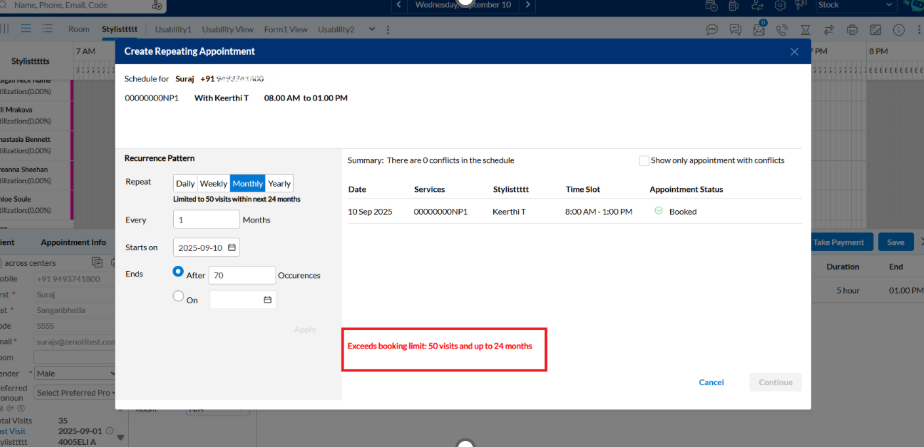The image size is (924, 447).
Task: Click the Occurrences count input field
Action: point(241,274)
